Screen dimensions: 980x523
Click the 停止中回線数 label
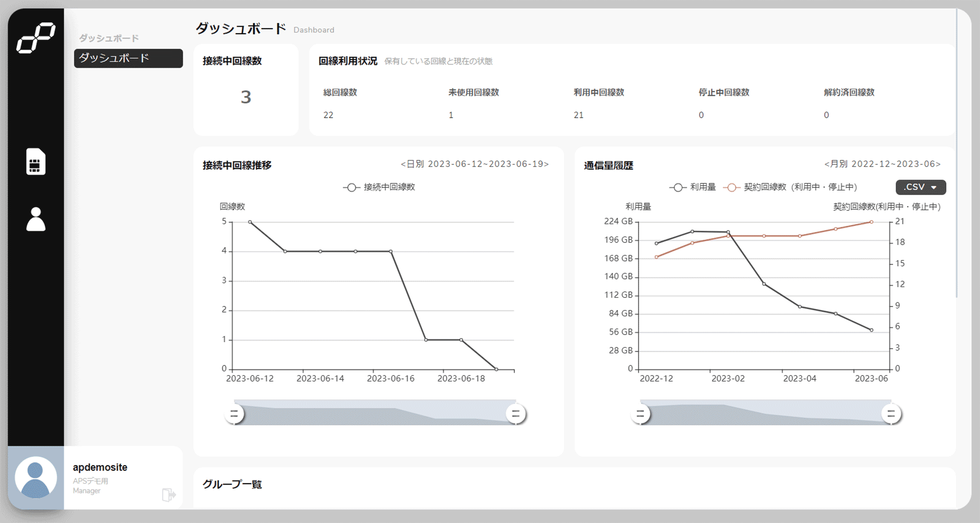(724, 92)
